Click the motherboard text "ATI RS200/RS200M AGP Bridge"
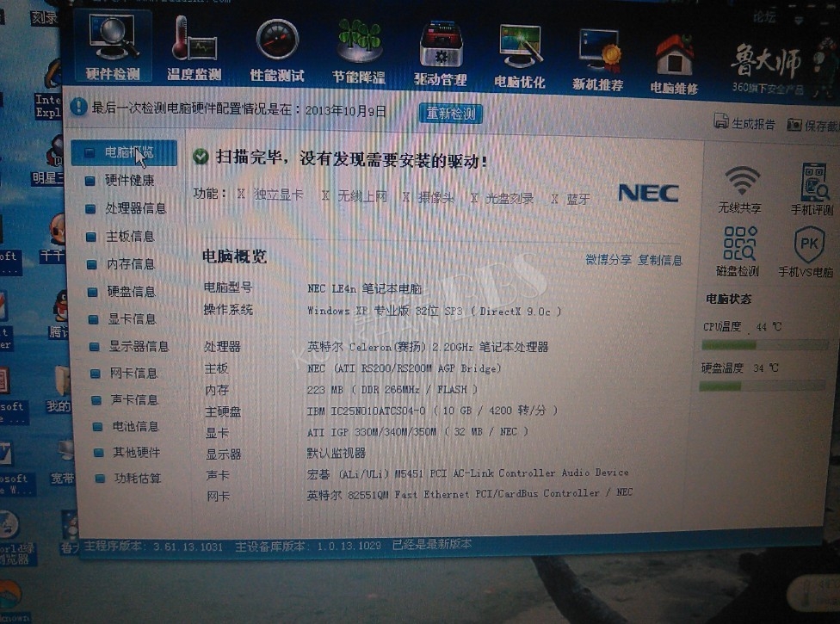This screenshot has height=624, width=840. click(x=418, y=368)
